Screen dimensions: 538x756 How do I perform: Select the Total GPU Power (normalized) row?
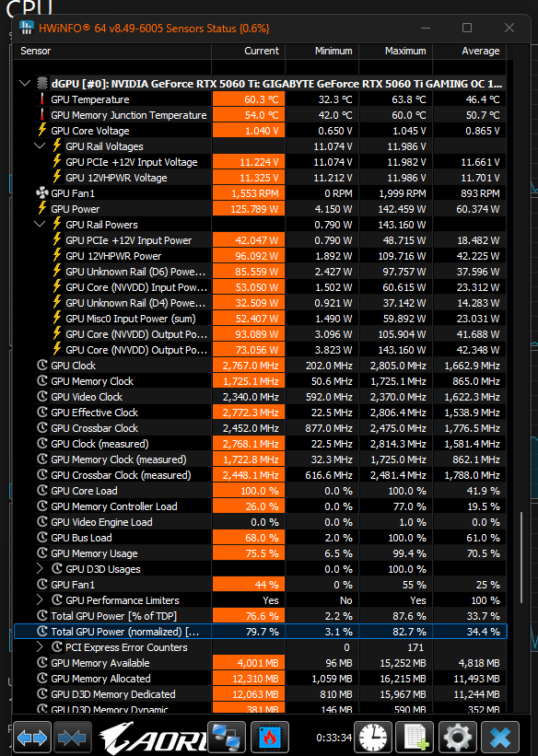coord(261,632)
